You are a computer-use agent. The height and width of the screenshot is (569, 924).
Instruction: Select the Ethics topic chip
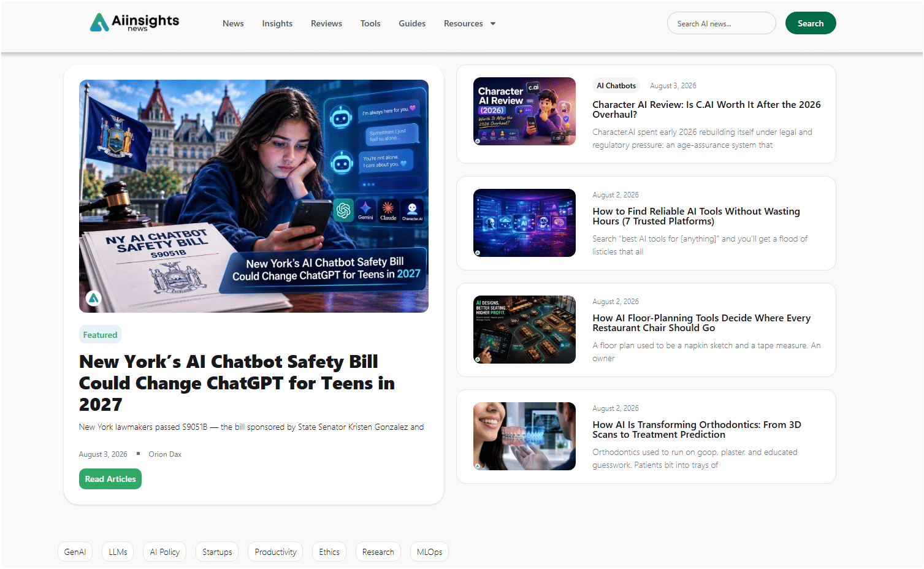329,552
